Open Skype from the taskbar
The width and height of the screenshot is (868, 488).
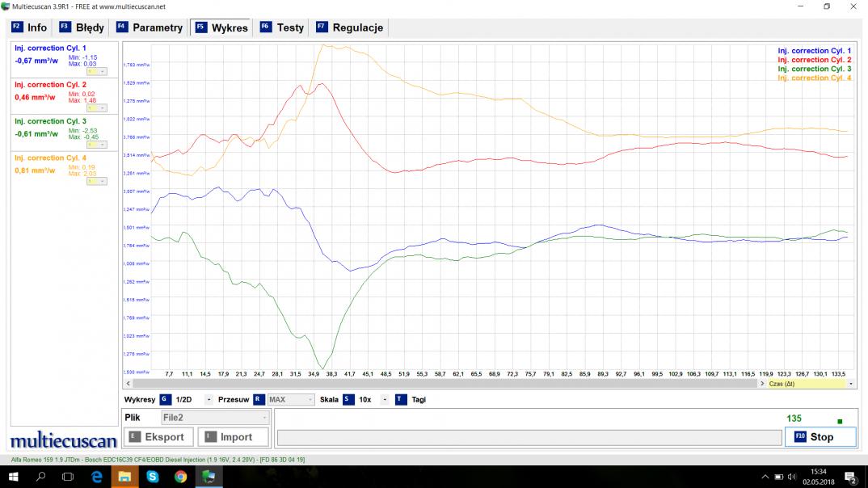click(x=152, y=477)
